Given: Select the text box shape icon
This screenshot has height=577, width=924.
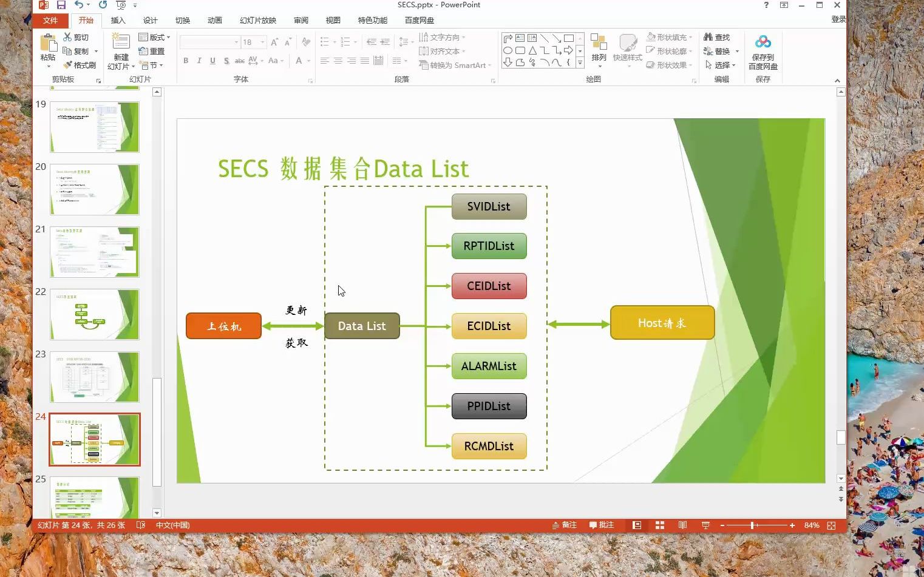Looking at the screenshot, I should (x=520, y=38).
